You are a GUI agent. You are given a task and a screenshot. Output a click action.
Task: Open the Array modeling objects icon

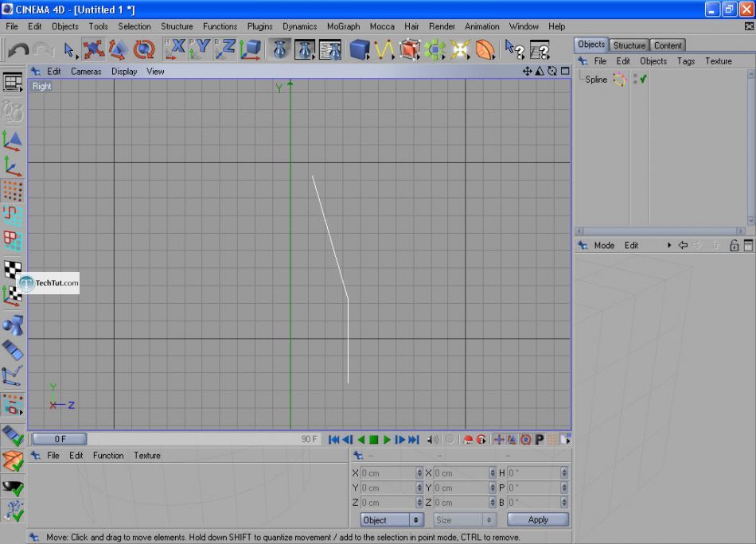(x=435, y=49)
